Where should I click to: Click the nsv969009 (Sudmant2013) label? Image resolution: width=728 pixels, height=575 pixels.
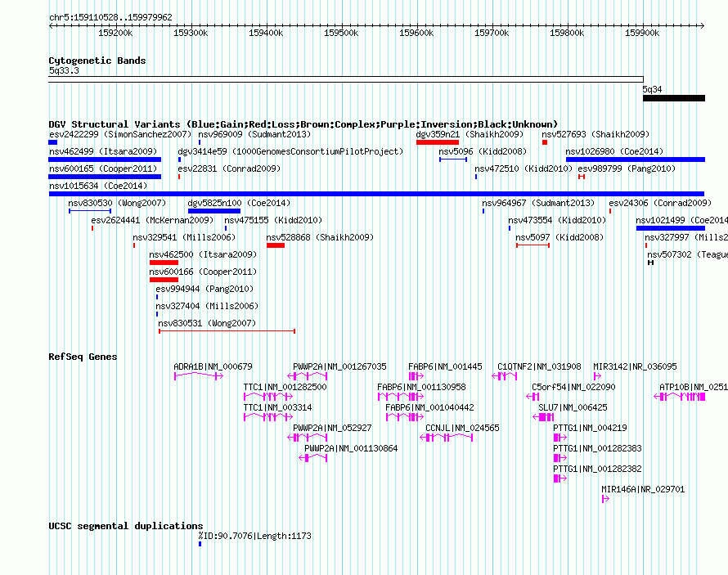[254, 134]
